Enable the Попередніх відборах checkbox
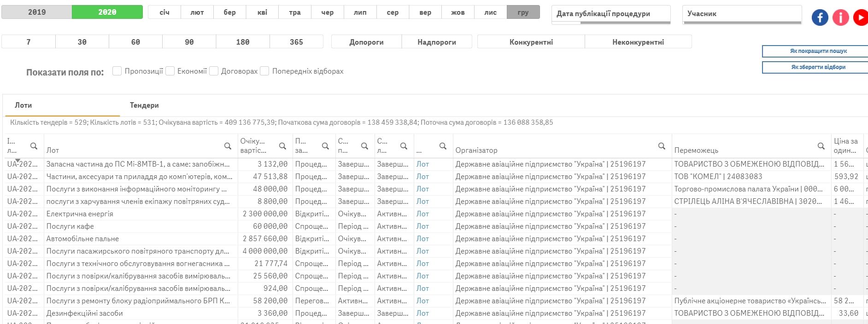This screenshot has height=324, width=868. (x=264, y=71)
